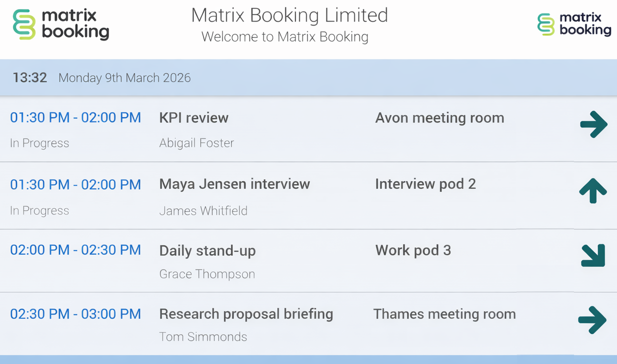The image size is (617, 364).
Task: Click the Avon meeting room name
Action: [439, 118]
